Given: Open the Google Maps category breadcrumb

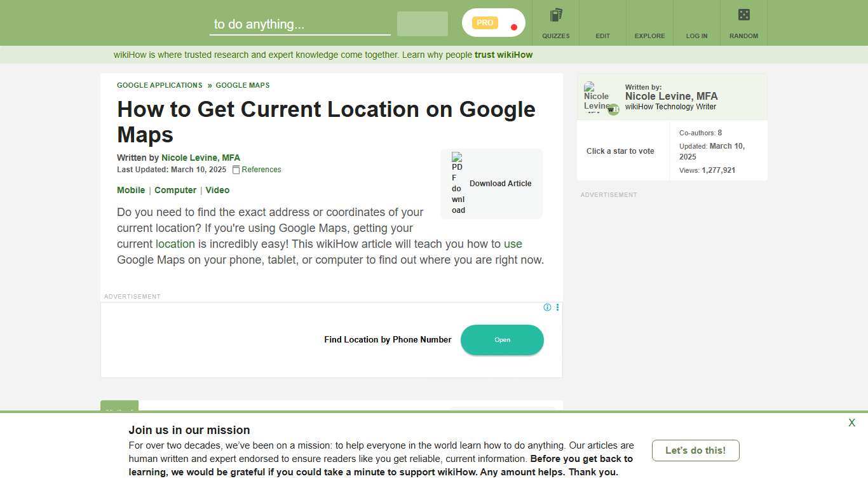Looking at the screenshot, I should (x=243, y=85).
